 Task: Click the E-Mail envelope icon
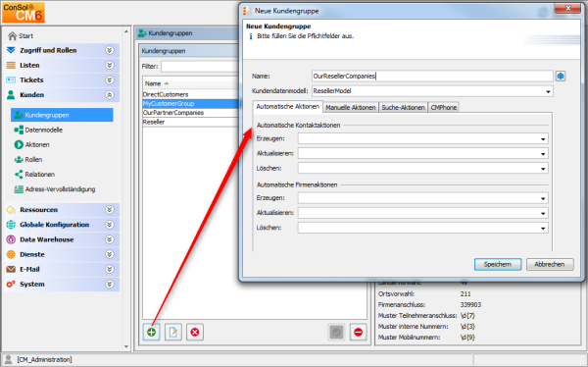pos(11,269)
